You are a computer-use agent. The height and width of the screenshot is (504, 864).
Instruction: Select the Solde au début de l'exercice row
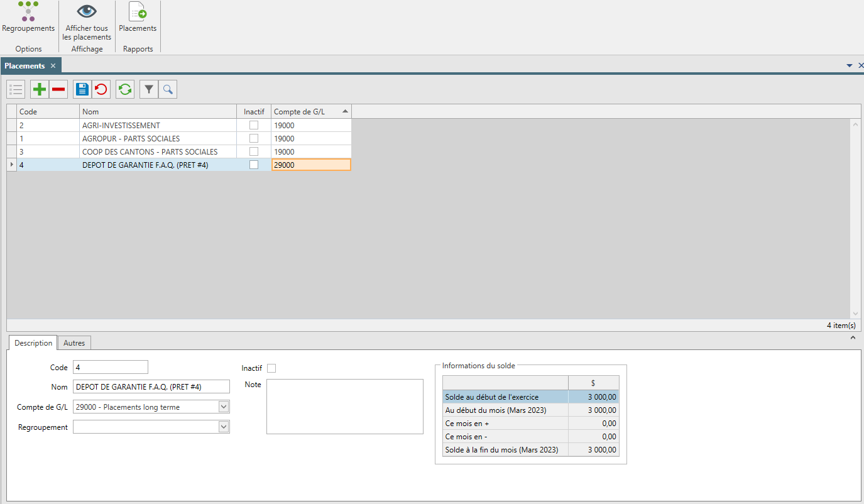[x=531, y=397]
